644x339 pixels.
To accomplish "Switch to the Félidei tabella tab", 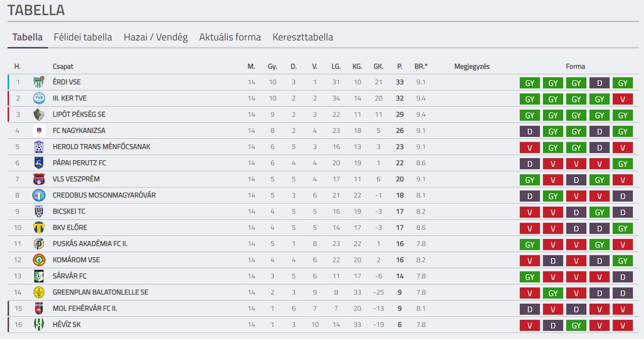I will 83,37.
